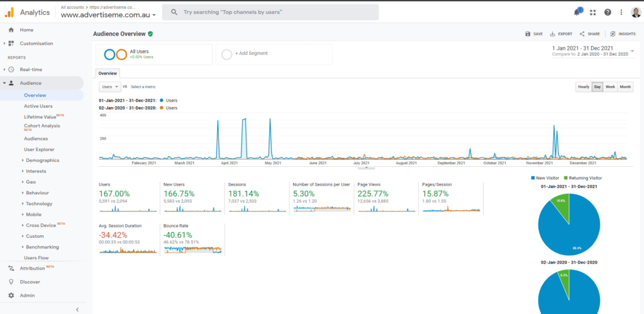Open the Google apps grid icon
This screenshot has width=644, height=314.
pos(592,13)
